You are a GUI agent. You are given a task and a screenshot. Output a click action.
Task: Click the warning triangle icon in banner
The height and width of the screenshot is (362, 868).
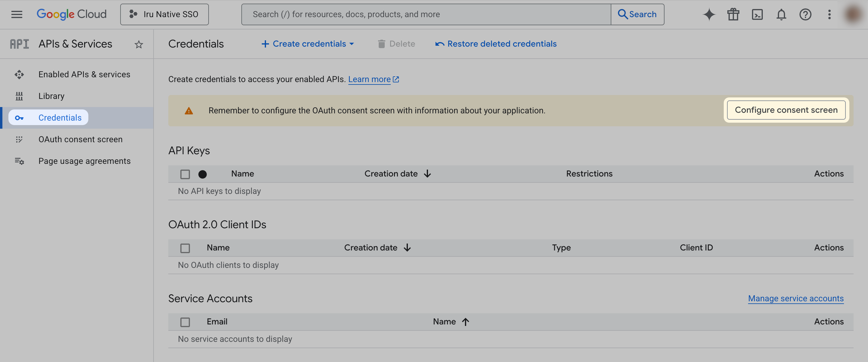click(x=189, y=111)
